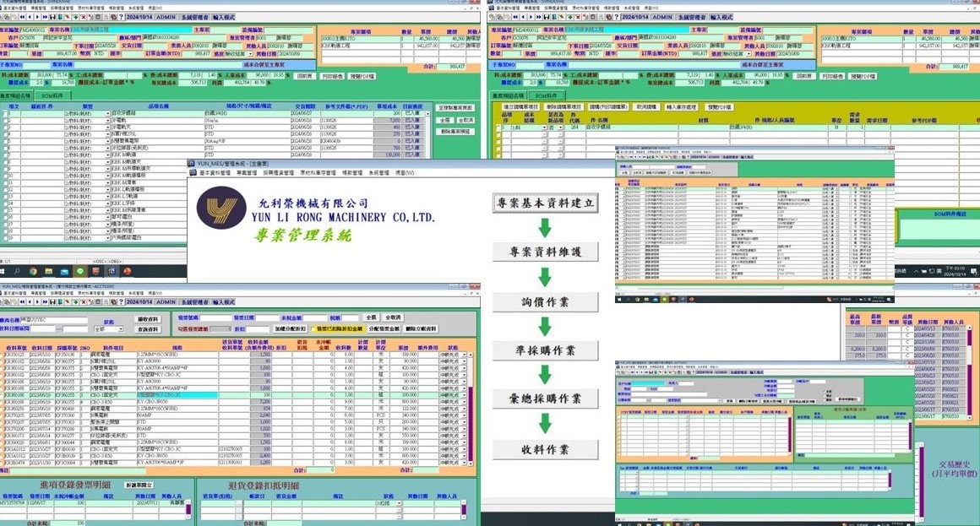Open the 狀態 dropdown in 退貨登錄扣抵明細 section

click(x=397, y=503)
